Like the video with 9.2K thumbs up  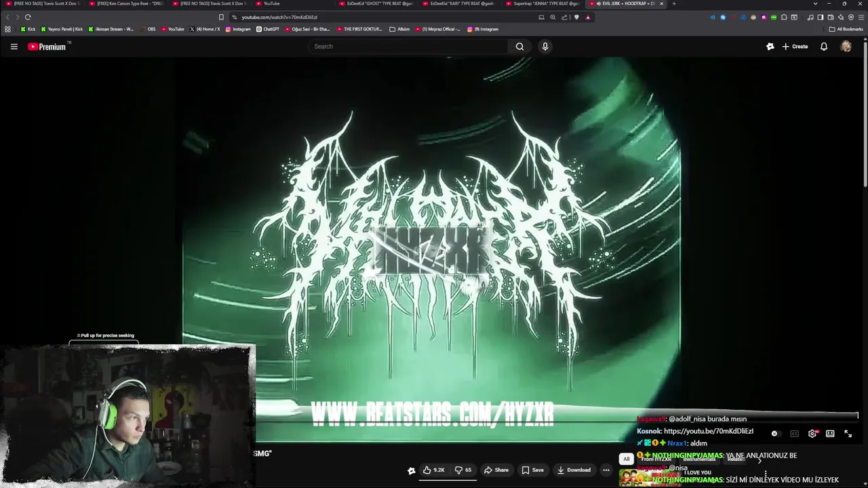pos(433,470)
